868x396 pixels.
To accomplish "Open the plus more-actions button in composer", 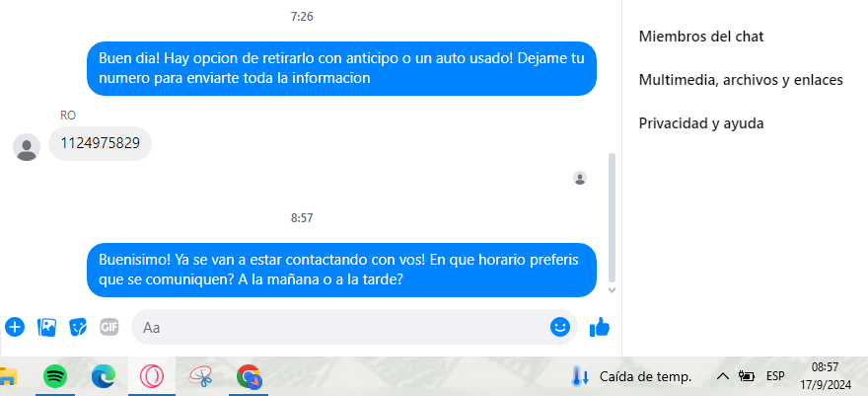I will (15, 327).
